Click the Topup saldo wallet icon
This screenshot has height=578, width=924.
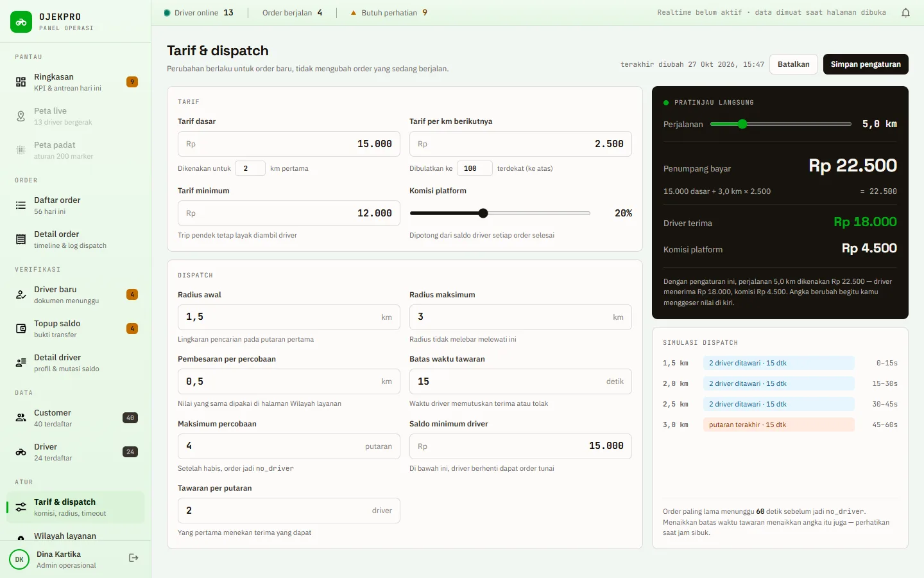21,329
